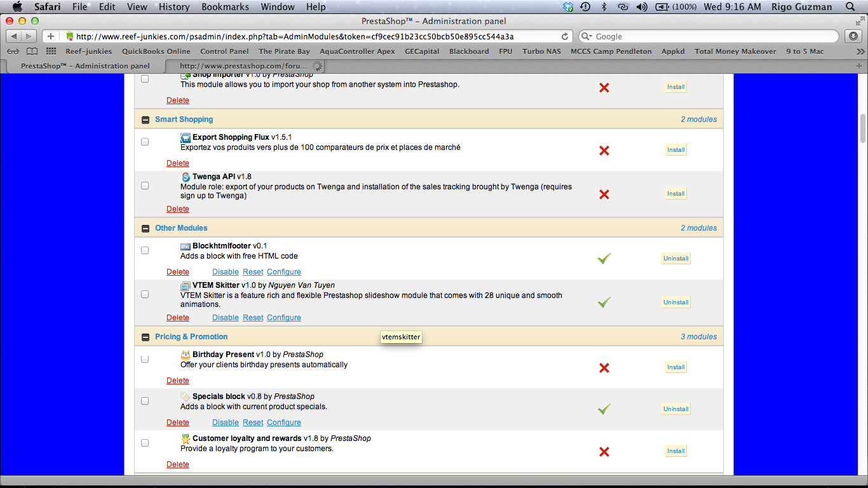
Task: Open the Safari menu
Action: pyautogui.click(x=47, y=7)
